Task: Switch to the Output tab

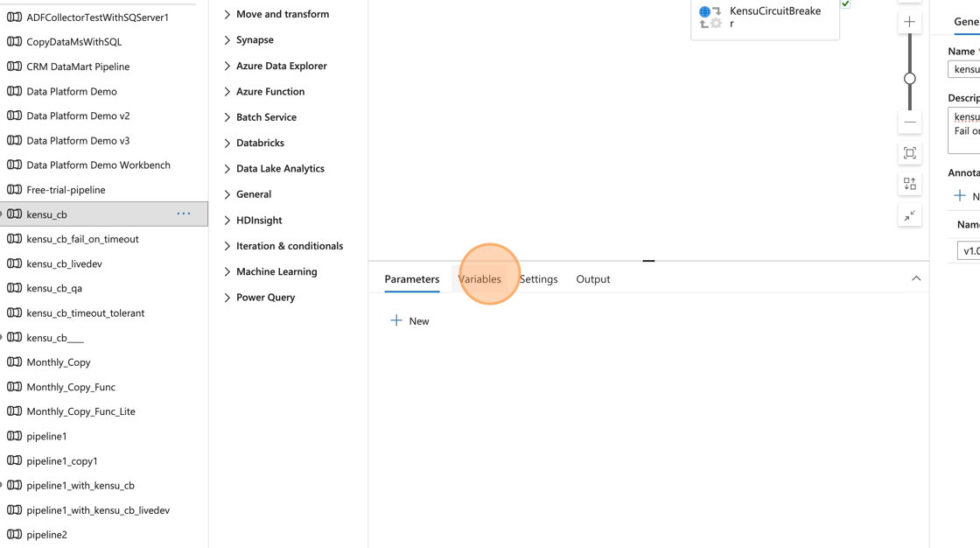Action: [592, 279]
